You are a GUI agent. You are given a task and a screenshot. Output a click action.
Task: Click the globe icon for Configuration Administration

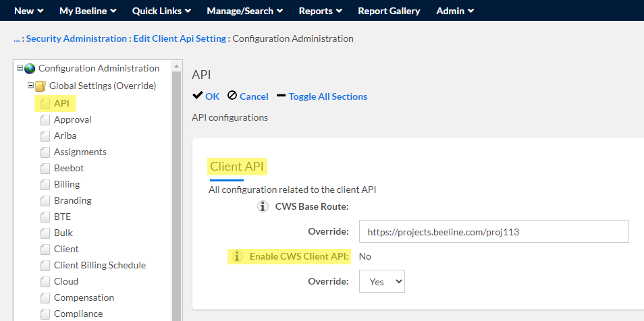(30, 69)
